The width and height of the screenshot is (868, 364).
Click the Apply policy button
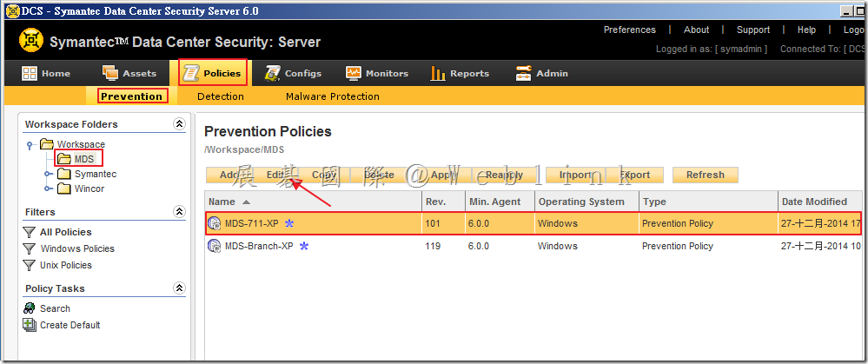coord(443,175)
